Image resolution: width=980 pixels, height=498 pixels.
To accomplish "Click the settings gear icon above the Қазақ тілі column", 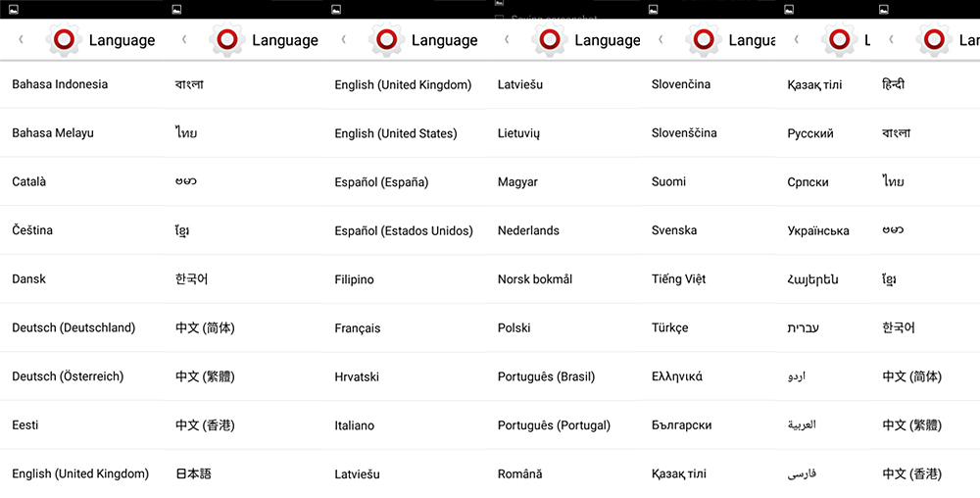I will (x=840, y=40).
